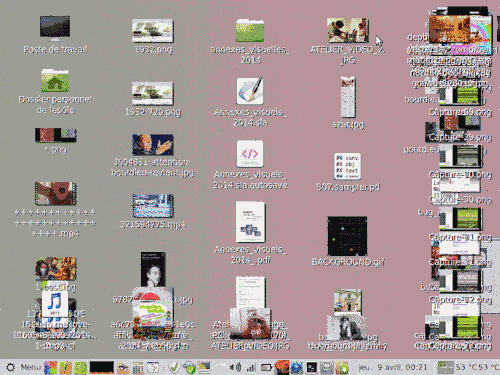Click the red application icon in panel

pyautogui.click(x=282, y=367)
